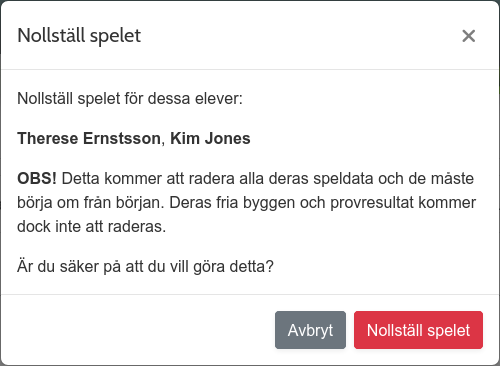Screen dimensions: 500x366
Task: Click the words börja om från början
Action: click(91, 203)
